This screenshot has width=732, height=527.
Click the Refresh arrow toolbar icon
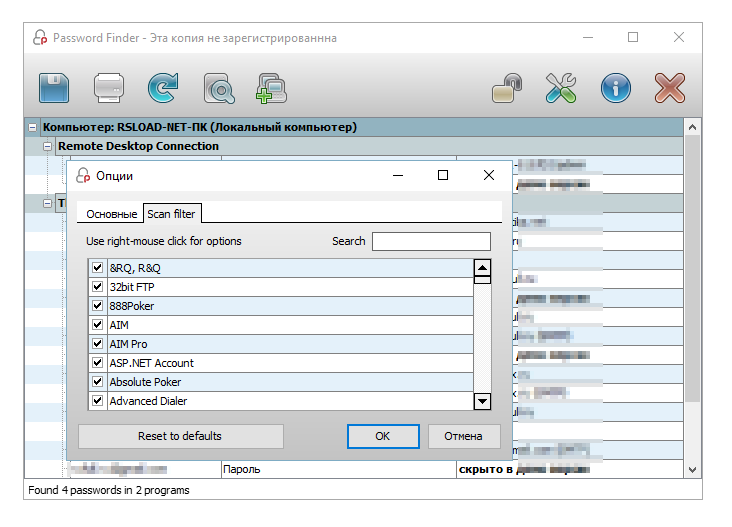click(163, 88)
